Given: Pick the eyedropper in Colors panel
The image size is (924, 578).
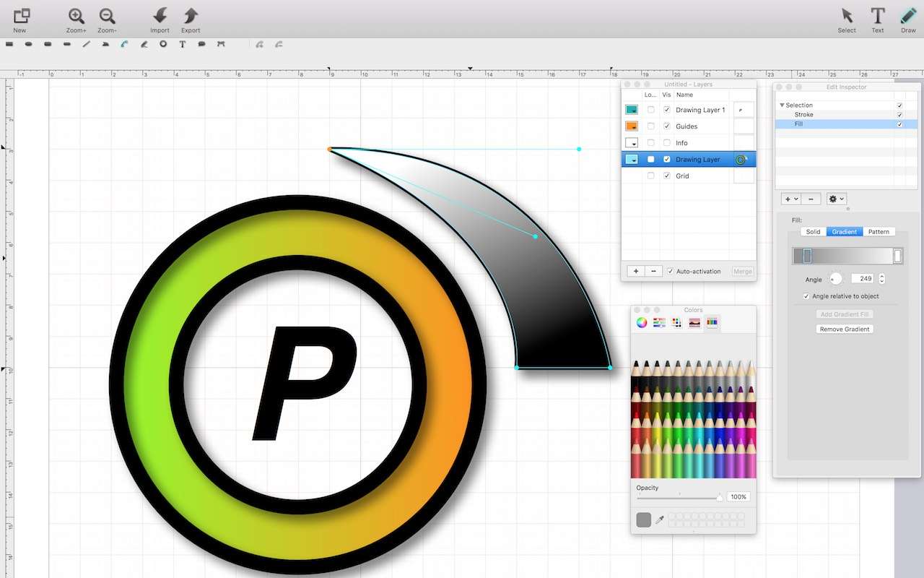Looking at the screenshot, I should click(x=659, y=520).
